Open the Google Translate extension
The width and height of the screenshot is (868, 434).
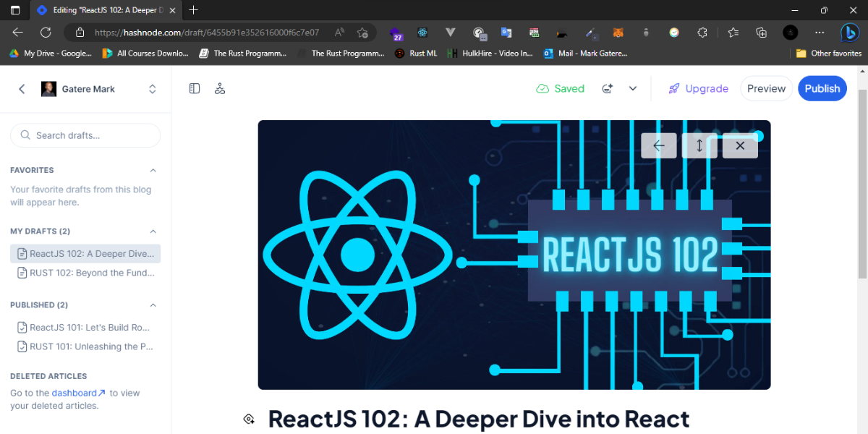(506, 33)
